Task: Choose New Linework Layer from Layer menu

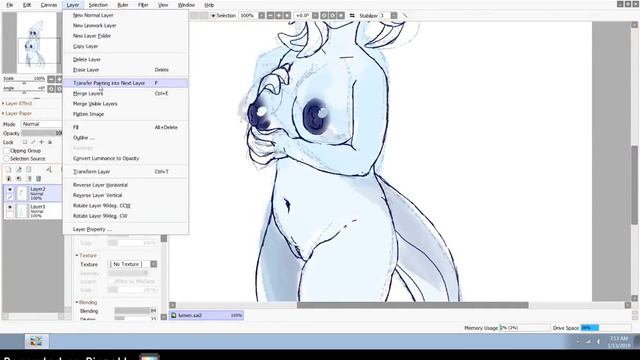Action: [x=125, y=25]
